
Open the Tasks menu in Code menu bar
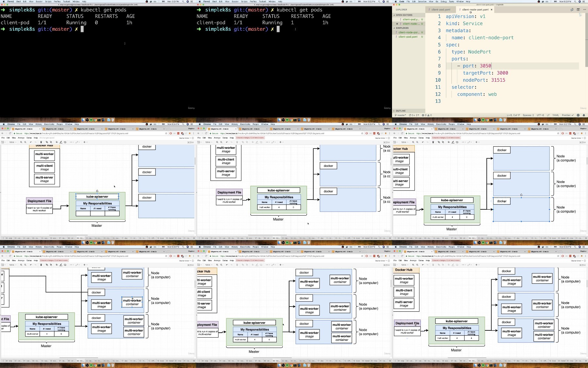(x=451, y=1)
